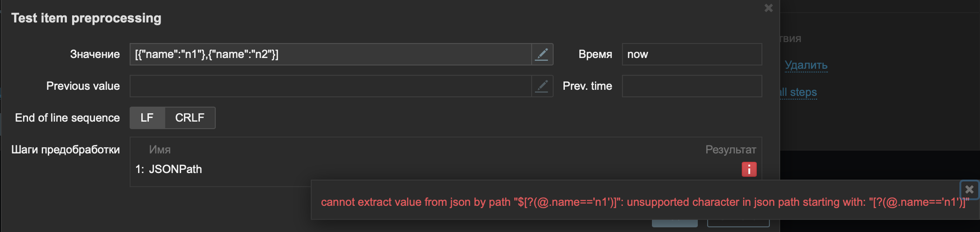
Task: Select LF end of line sequence
Action: pyautogui.click(x=147, y=118)
